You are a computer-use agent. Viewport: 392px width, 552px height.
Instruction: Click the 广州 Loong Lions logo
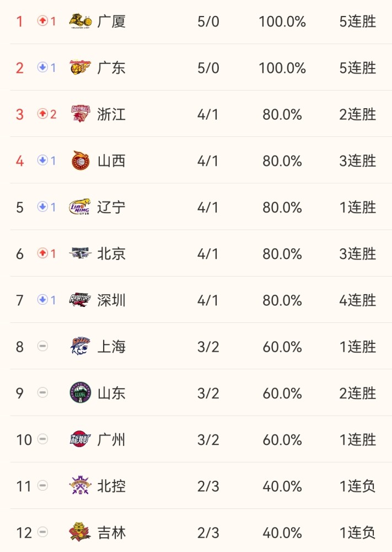pyautogui.click(x=80, y=439)
